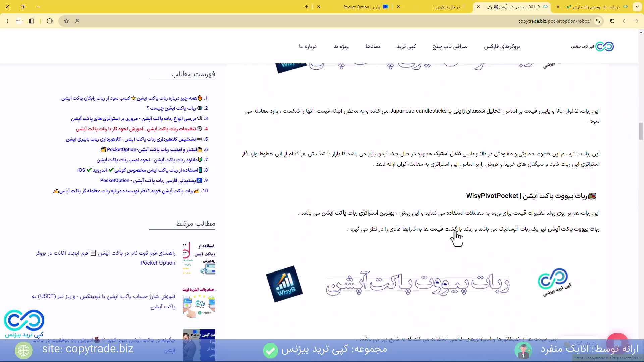This screenshot has height=362, width=644.
Task: Click the فهرست مطالب sidebar heading
Action: tap(193, 74)
